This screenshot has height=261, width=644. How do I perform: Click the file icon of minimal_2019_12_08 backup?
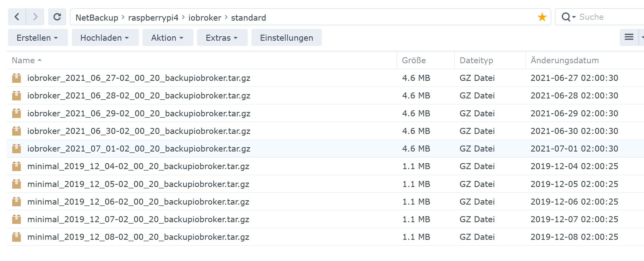(16, 237)
